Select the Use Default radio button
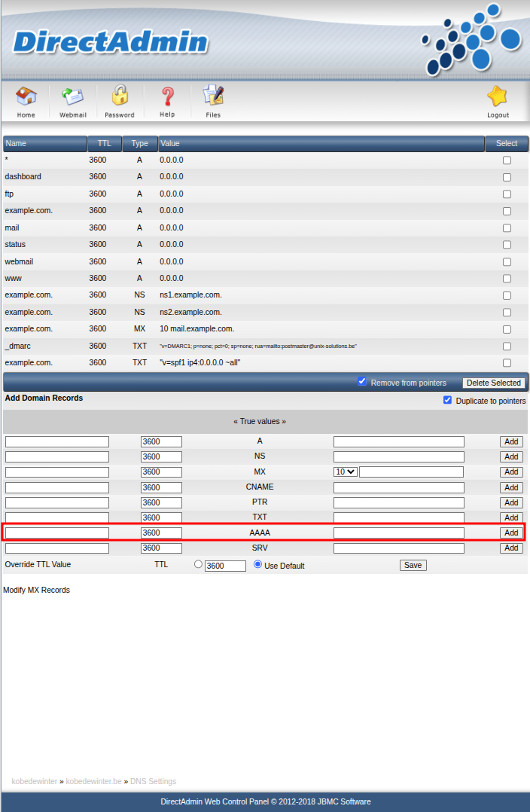 pos(257,564)
